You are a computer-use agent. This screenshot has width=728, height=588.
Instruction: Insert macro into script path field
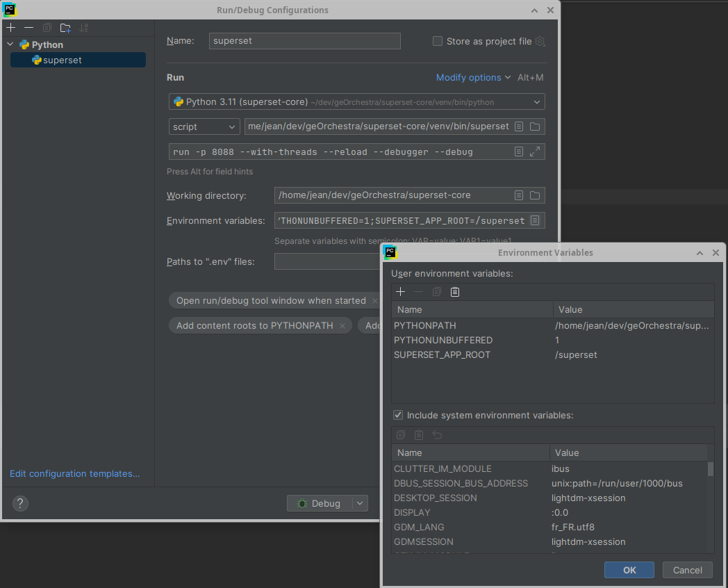tap(519, 126)
